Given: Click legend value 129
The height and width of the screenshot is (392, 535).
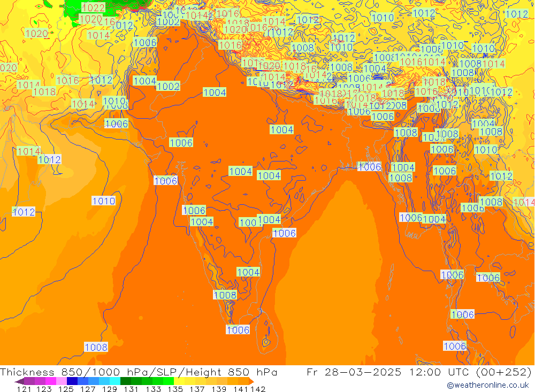Looking at the screenshot, I should tap(110, 389).
